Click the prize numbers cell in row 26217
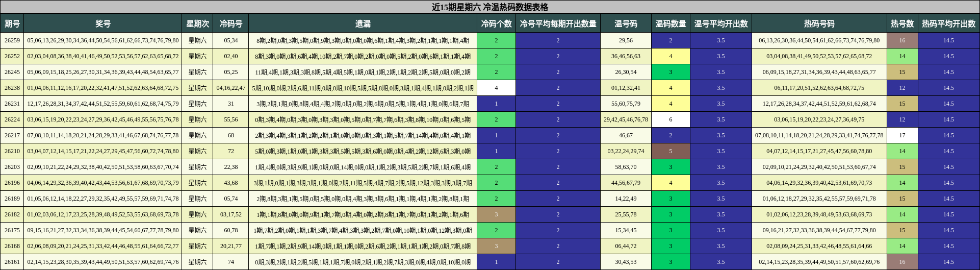 pyautogui.click(x=103, y=135)
